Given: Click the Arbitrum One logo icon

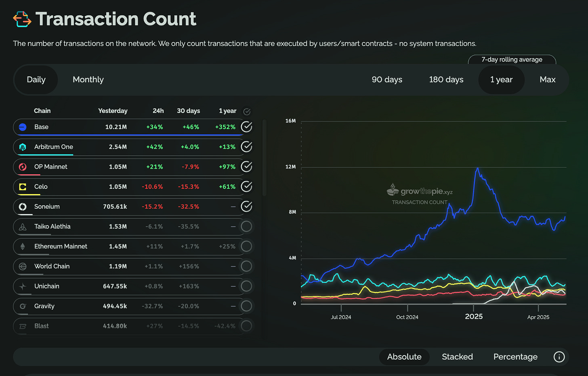Looking at the screenshot, I should pyautogui.click(x=23, y=147).
